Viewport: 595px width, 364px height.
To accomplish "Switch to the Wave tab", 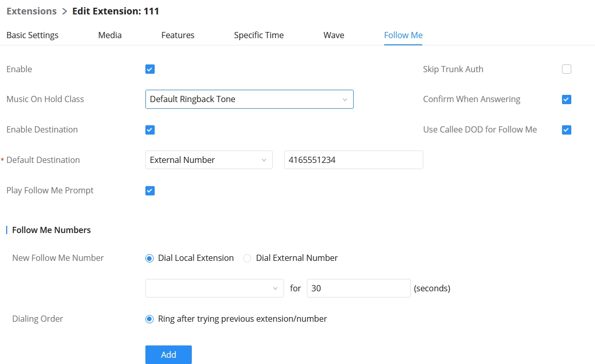I will click(334, 35).
